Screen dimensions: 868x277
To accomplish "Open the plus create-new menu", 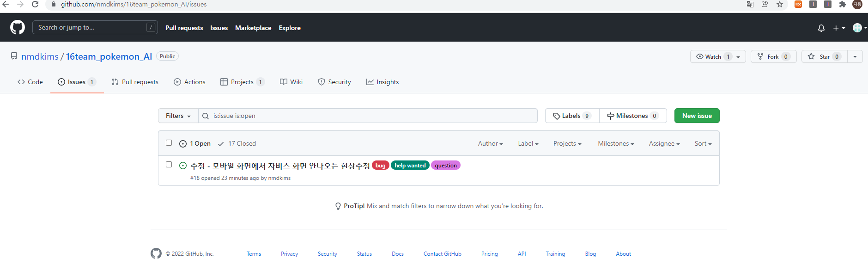I will 839,28.
